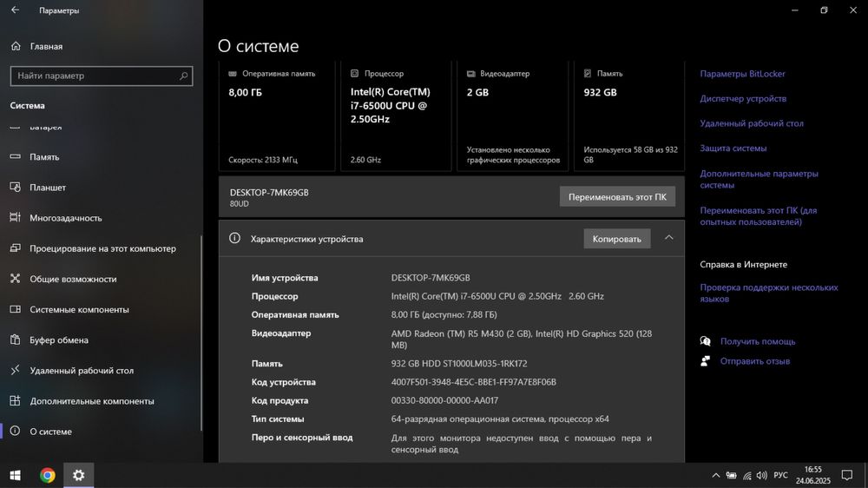Click the DESKTOP-7MK69GB value beside Имя устройства
Viewport: 868px width, 488px height.
tap(431, 278)
